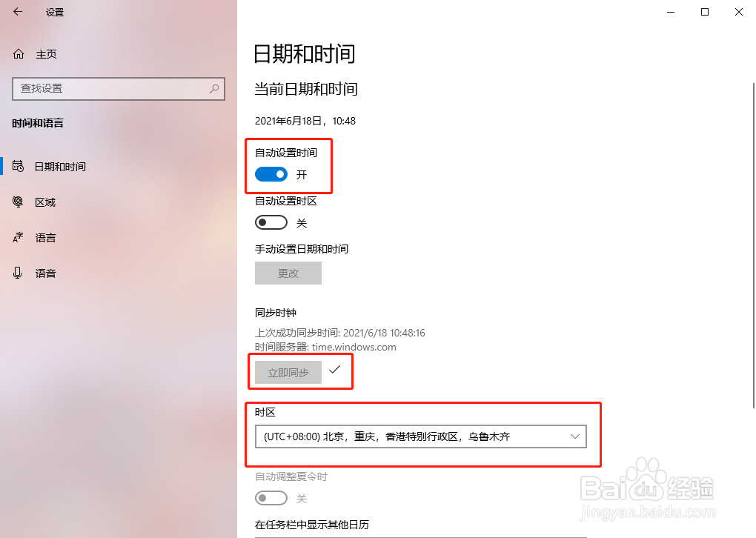The width and height of the screenshot is (756, 538).
Task: Maximize the Settings window
Action: click(705, 12)
